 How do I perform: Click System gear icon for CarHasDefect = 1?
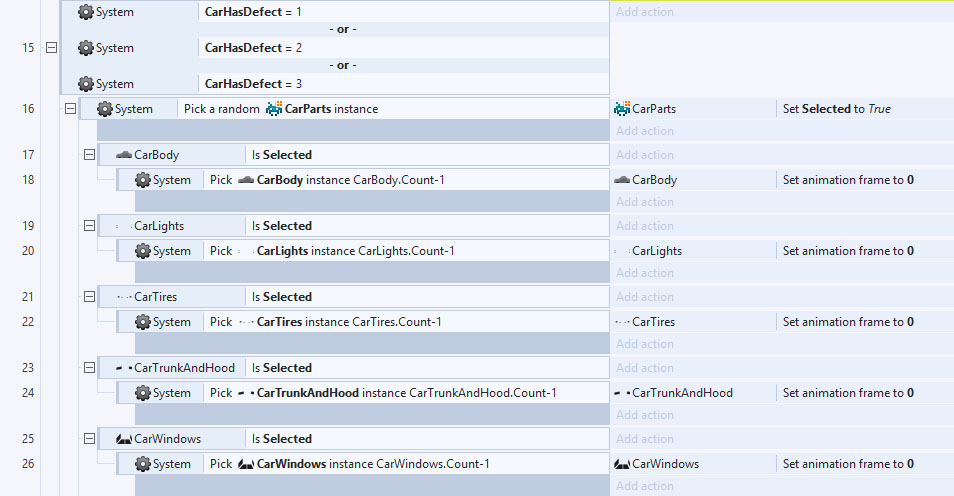[x=86, y=12]
